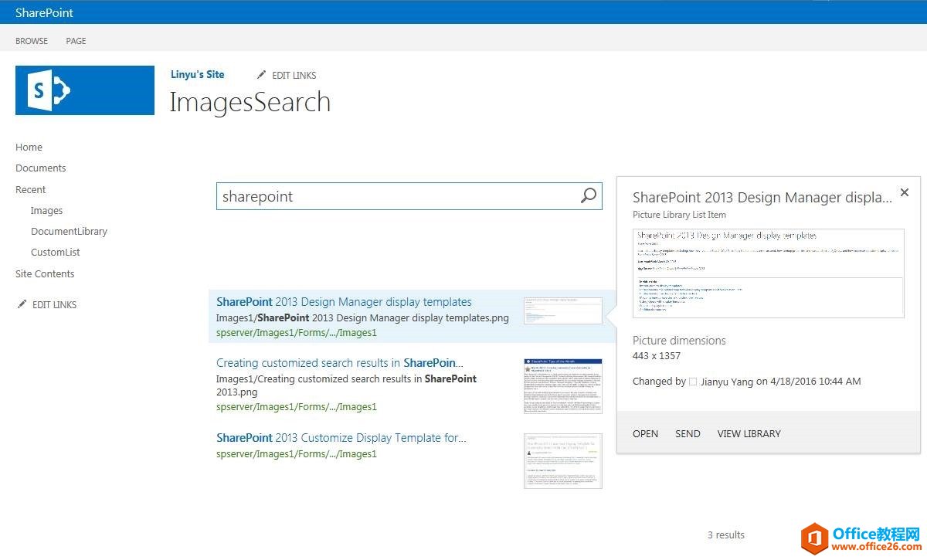Image resolution: width=927 pixels, height=560 pixels.
Task: Open SharePoint 2013 Design Manager result
Action: 344,302
